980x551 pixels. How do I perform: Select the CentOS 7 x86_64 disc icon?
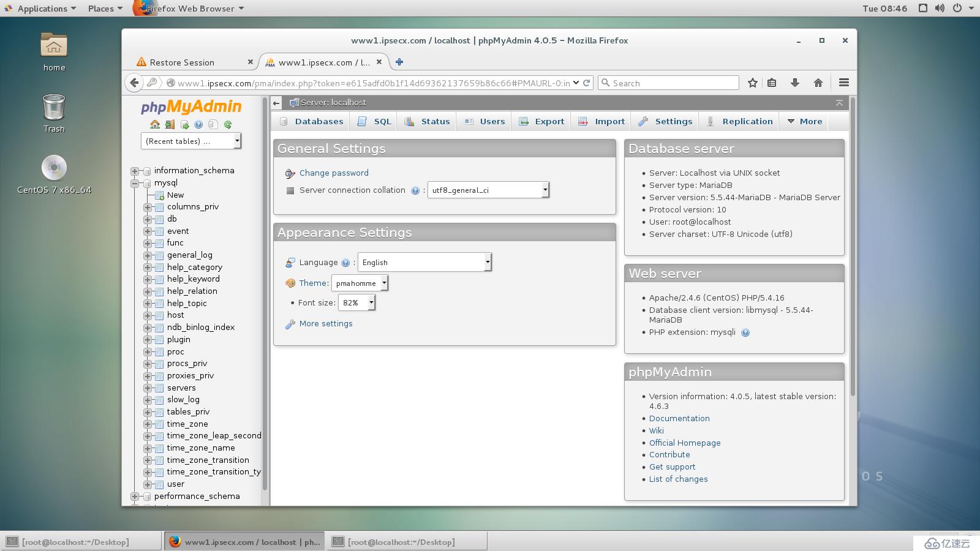[54, 174]
